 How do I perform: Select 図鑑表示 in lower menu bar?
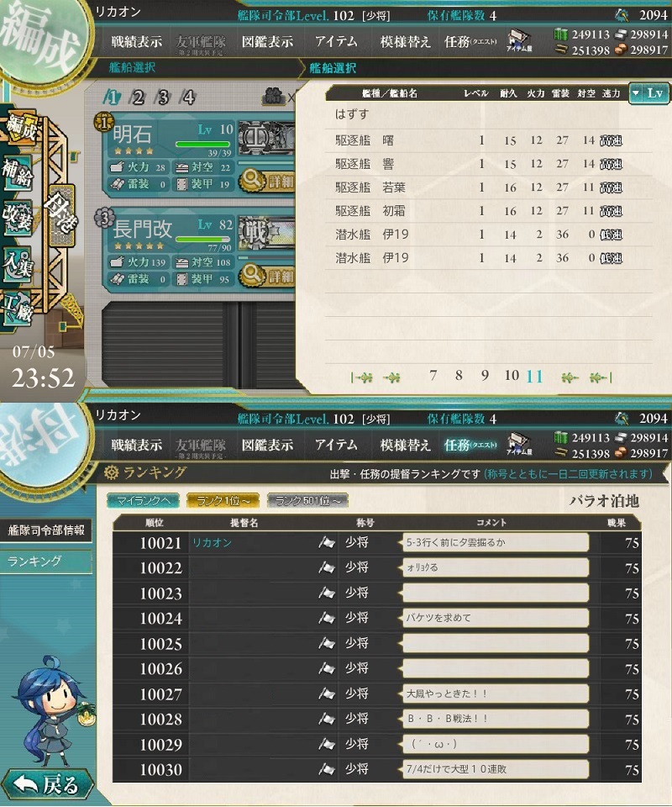point(267,445)
